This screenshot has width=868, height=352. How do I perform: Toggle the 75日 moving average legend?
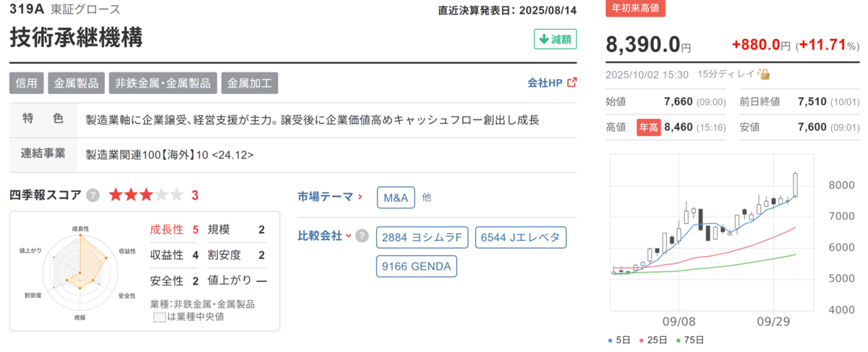pos(693,340)
